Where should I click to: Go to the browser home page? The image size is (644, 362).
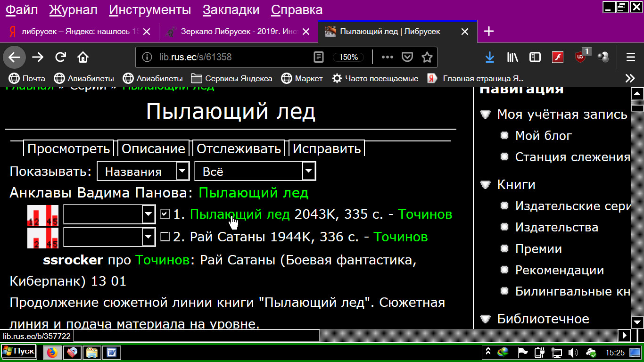click(83, 58)
